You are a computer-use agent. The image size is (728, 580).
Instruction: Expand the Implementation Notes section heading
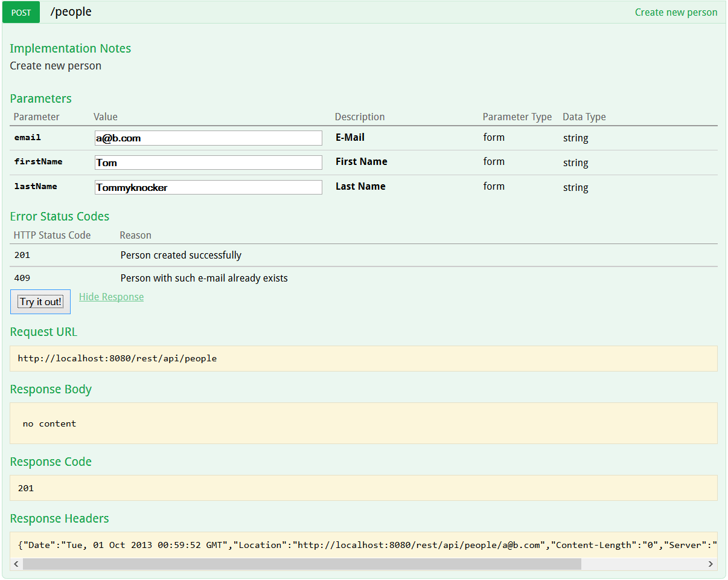(70, 48)
